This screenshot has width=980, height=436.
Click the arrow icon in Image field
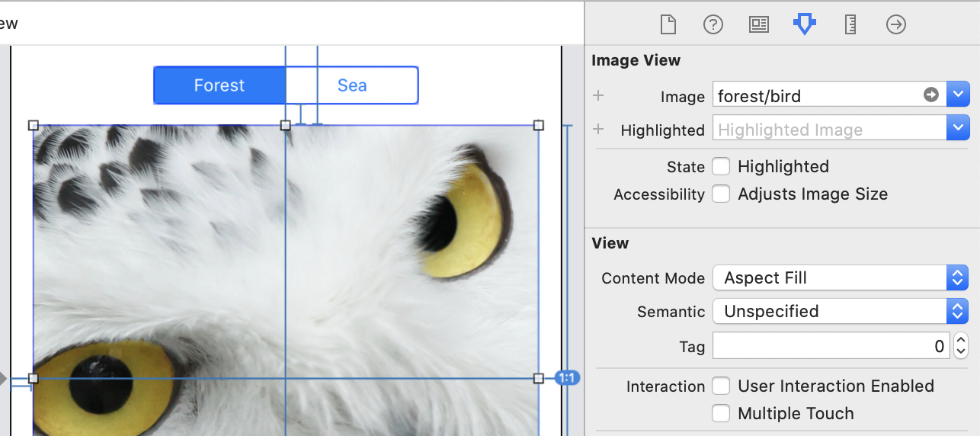[x=930, y=95]
